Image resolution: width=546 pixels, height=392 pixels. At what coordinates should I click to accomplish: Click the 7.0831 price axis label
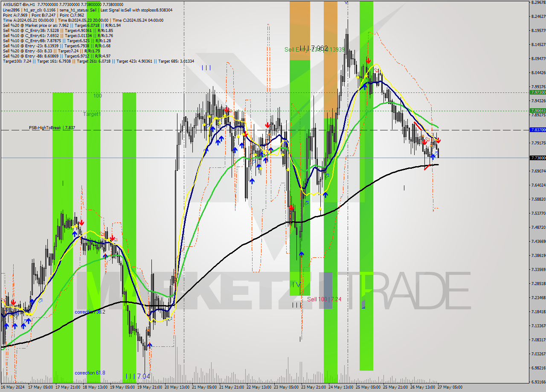point(538,340)
